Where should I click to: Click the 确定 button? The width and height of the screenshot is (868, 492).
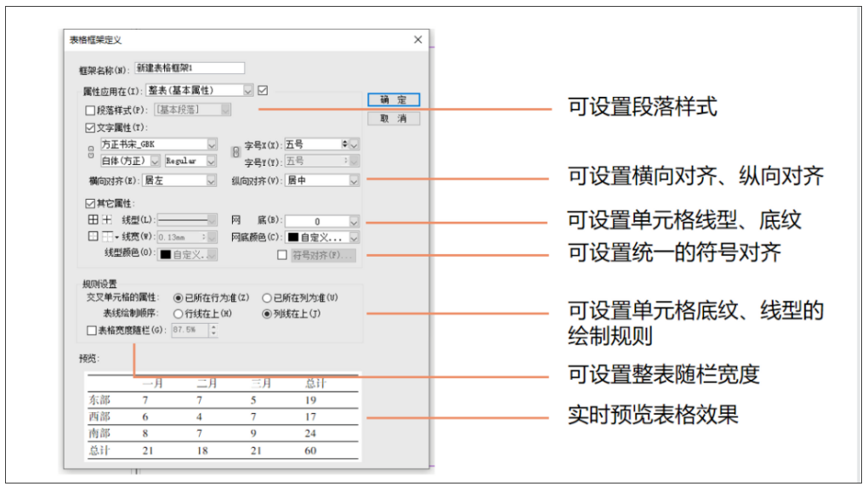pyautogui.click(x=394, y=100)
